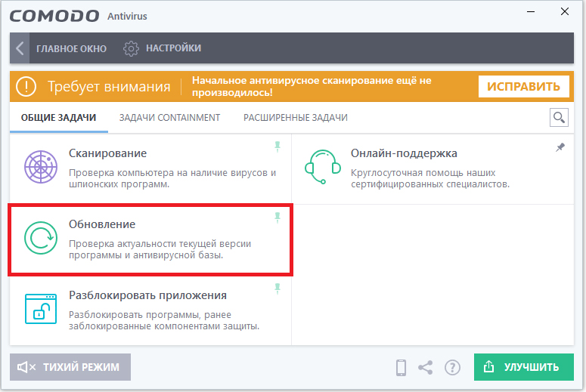Open the Обновление task title

click(102, 224)
